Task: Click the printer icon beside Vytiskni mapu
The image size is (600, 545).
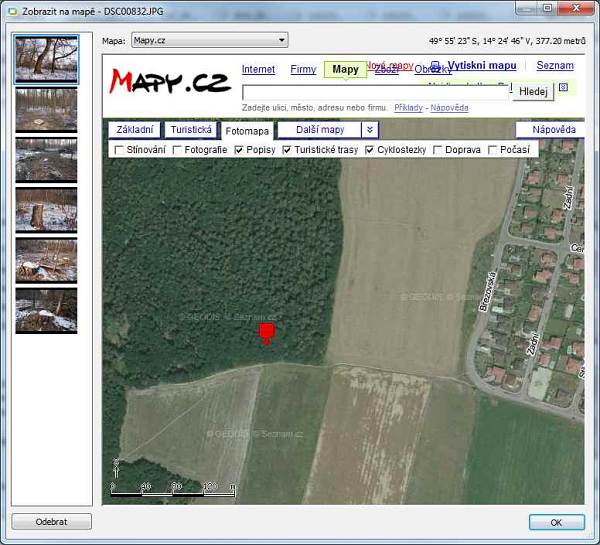Action: click(436, 66)
